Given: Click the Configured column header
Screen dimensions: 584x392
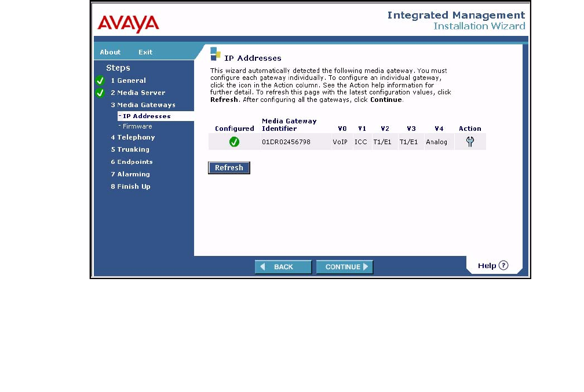Looking at the screenshot, I should coord(235,129).
